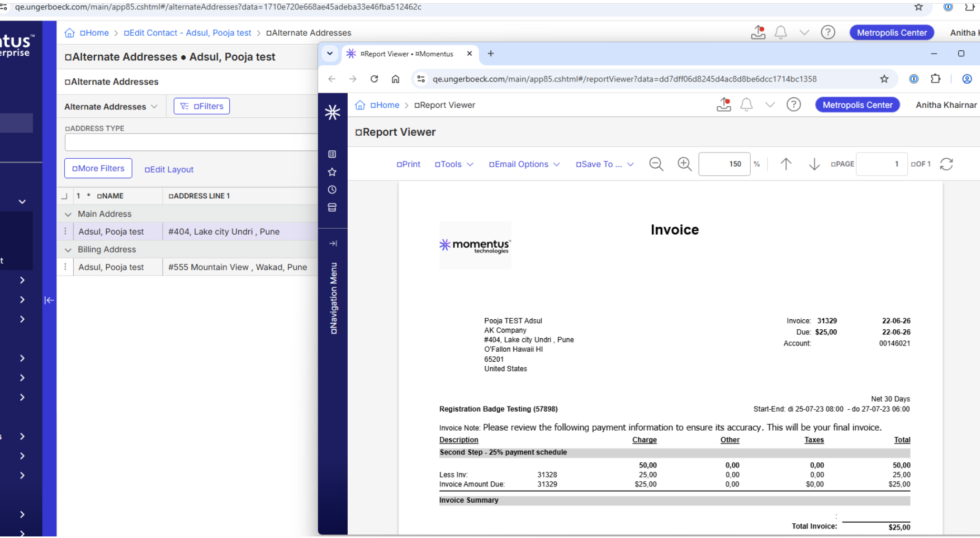
Task: Open a new browser tab
Action: coord(491,54)
